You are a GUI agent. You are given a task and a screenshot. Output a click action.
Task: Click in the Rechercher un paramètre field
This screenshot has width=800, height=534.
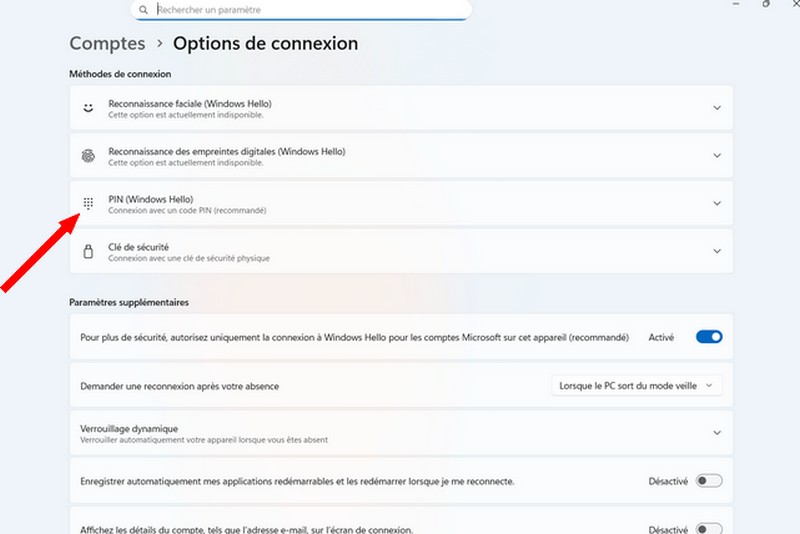pyautogui.click(x=300, y=10)
